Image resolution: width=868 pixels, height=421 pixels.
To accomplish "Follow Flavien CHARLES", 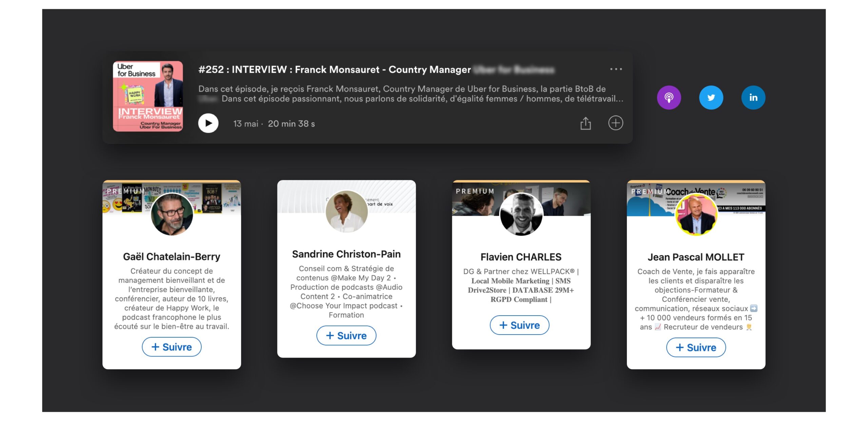I will pyautogui.click(x=519, y=325).
